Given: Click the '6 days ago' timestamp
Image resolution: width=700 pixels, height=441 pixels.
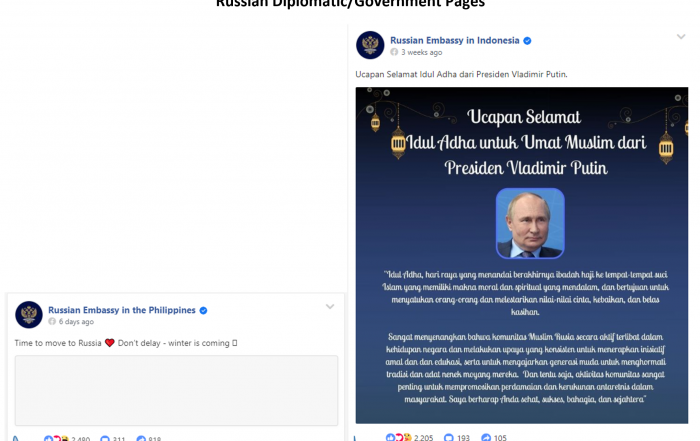Looking at the screenshot, I should 76,321.
